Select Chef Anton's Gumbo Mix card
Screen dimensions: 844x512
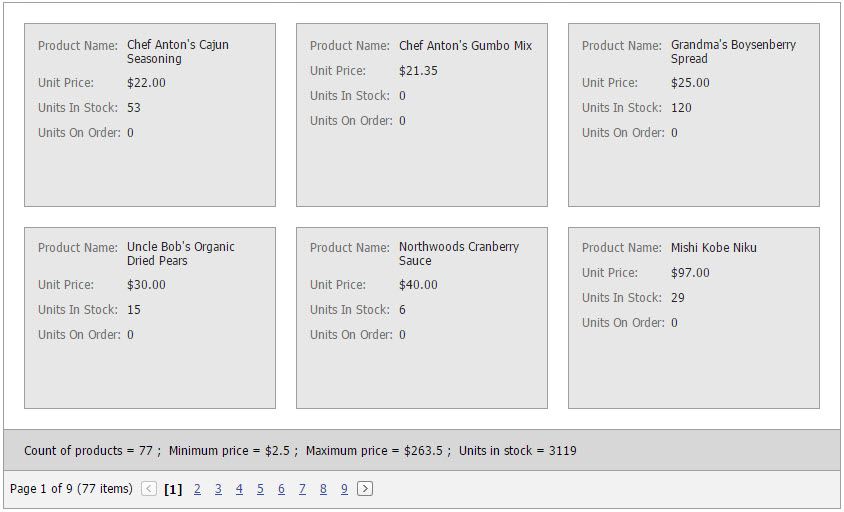coord(422,115)
